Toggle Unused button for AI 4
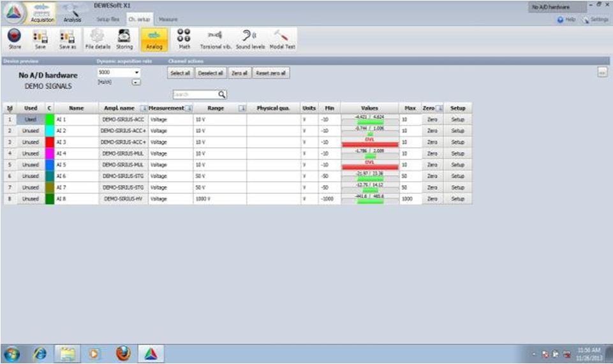This screenshot has width=613, height=364. click(x=31, y=154)
